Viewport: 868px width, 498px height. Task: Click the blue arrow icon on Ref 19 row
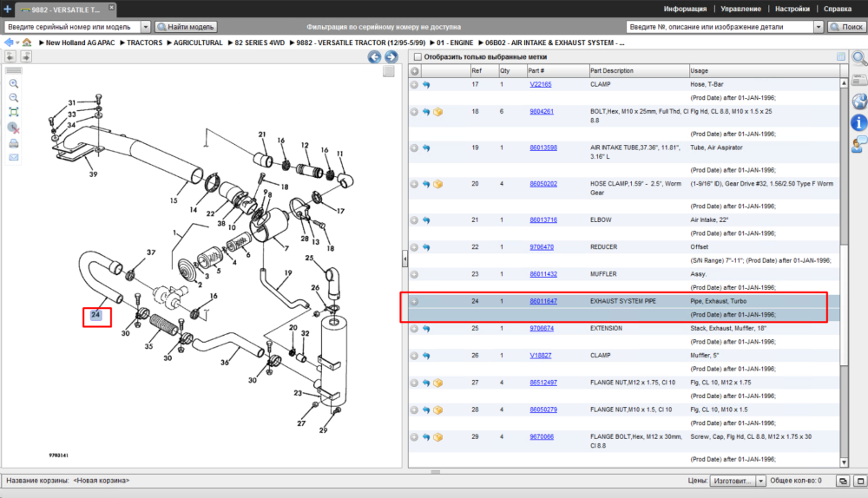[x=426, y=147]
